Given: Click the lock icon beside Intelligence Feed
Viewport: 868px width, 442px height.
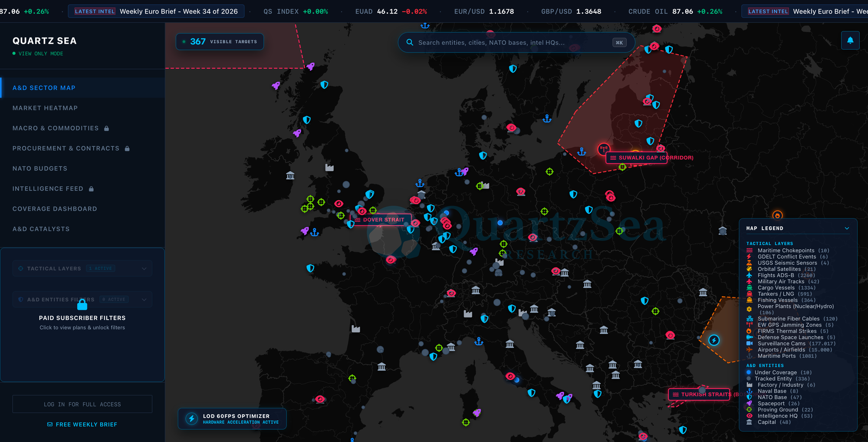Looking at the screenshot, I should (x=91, y=189).
